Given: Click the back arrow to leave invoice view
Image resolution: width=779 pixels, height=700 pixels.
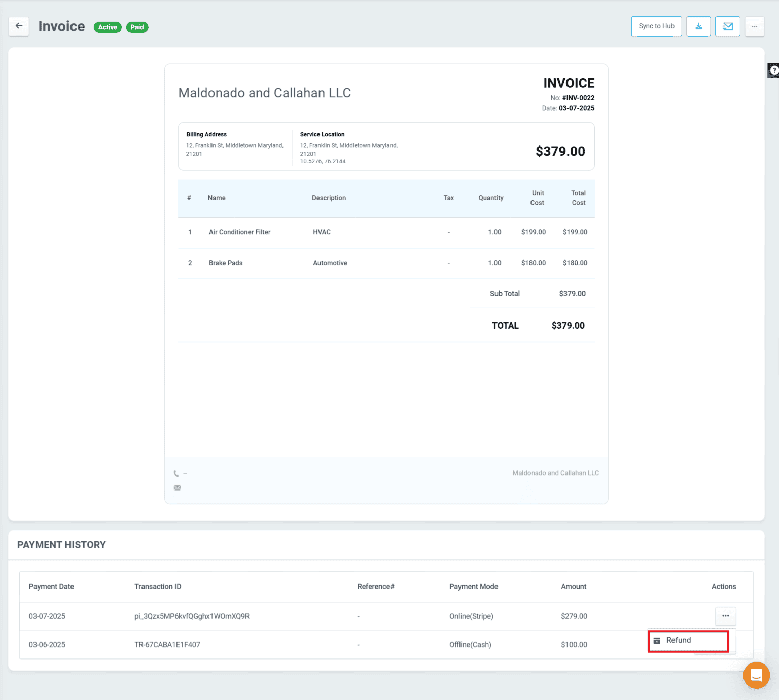Looking at the screenshot, I should (19, 26).
